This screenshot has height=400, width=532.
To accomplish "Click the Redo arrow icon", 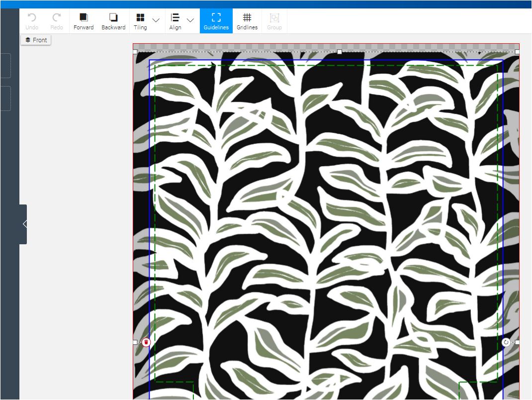I will click(57, 18).
